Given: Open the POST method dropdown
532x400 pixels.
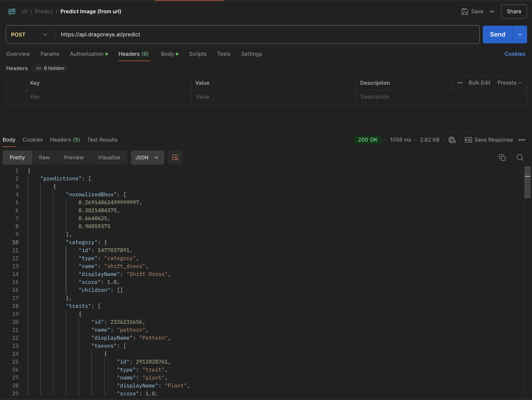Looking at the screenshot, I should click(29, 35).
